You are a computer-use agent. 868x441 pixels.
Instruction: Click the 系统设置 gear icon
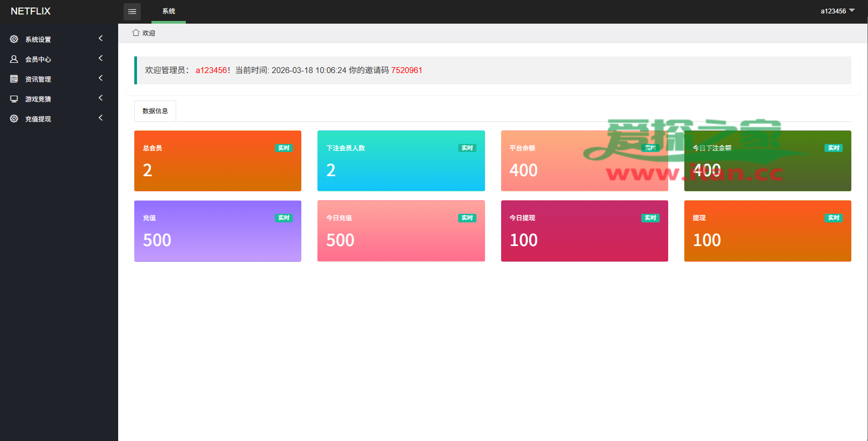click(x=14, y=39)
